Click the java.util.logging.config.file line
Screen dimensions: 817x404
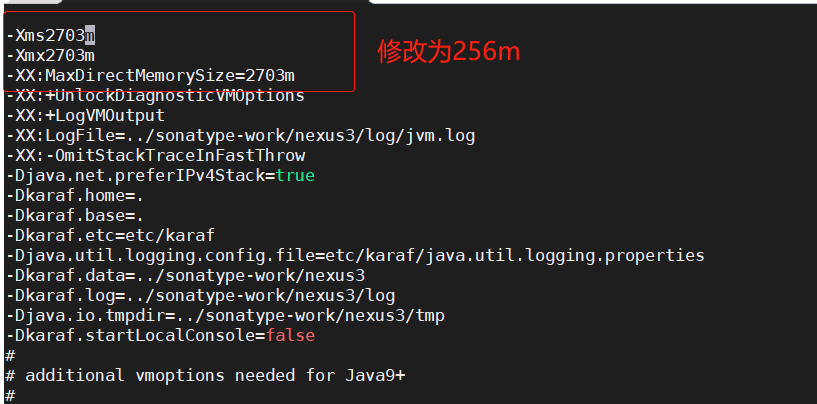pos(355,255)
